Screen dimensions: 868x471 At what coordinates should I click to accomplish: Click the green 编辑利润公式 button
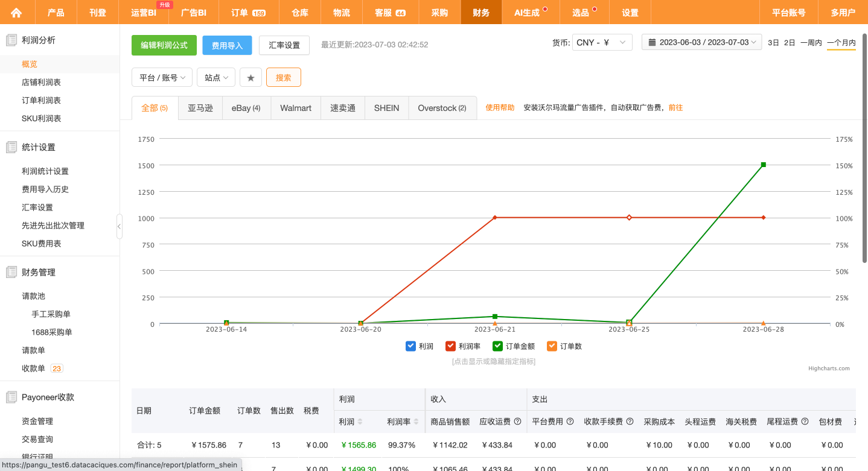pyautogui.click(x=164, y=45)
